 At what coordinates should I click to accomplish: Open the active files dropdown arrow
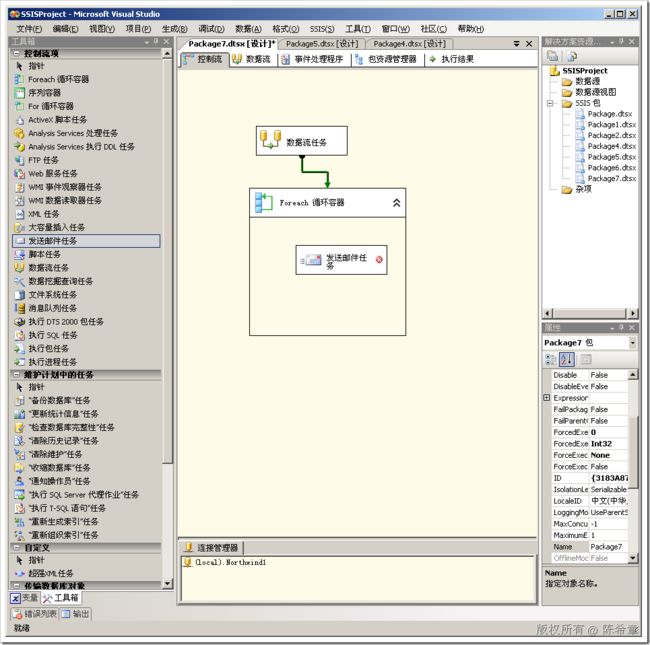pos(517,44)
